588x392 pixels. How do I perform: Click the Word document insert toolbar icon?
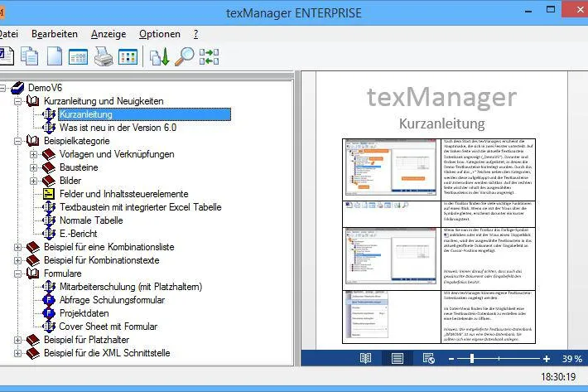(x=7, y=56)
